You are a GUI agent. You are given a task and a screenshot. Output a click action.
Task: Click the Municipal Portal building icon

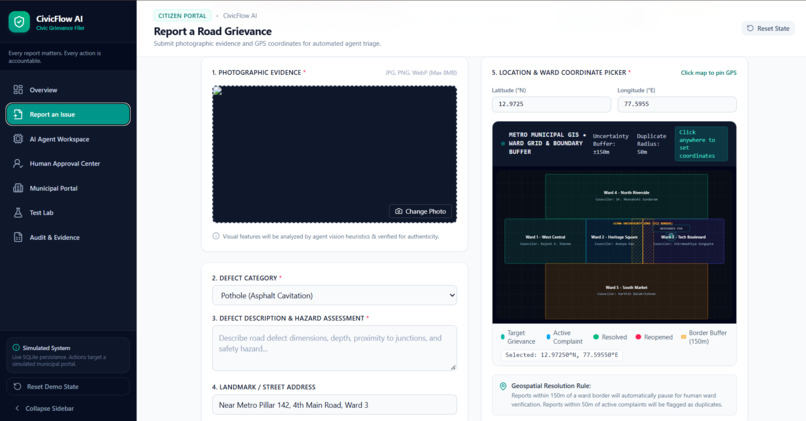[18, 188]
